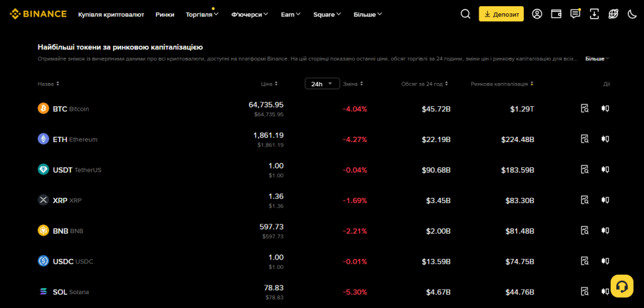Open details icon in USDC row

(585, 261)
